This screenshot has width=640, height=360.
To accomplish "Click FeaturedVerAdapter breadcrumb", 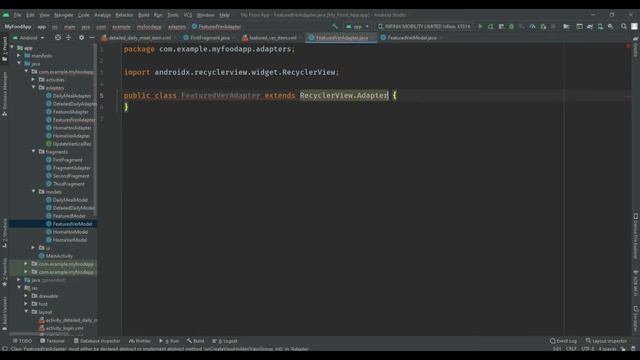I will [216, 27].
